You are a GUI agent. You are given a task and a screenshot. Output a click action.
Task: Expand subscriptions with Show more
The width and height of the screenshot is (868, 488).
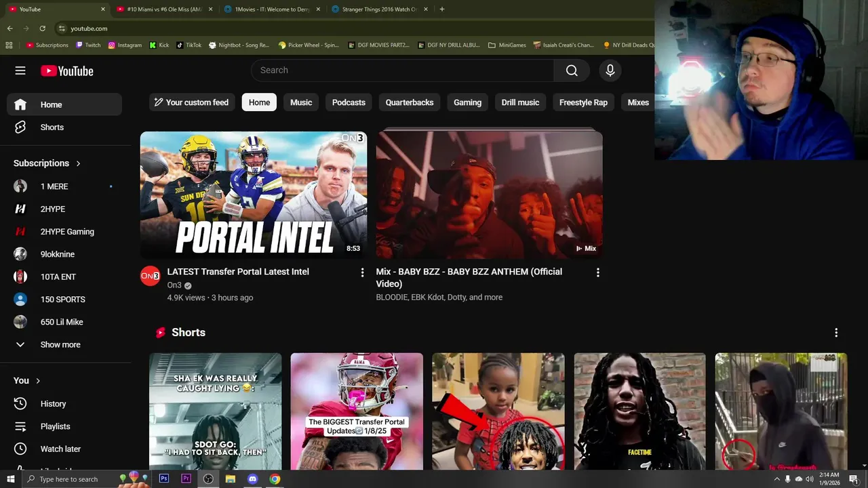(x=64, y=344)
